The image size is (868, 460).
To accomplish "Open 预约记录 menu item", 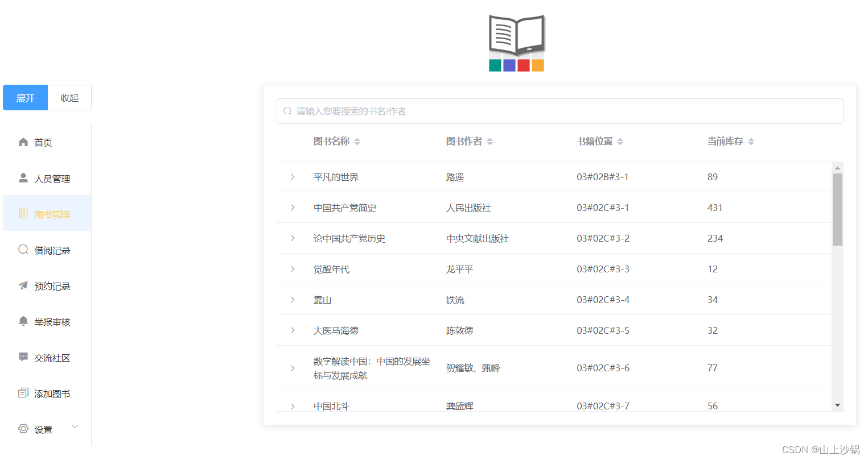I will (x=47, y=285).
